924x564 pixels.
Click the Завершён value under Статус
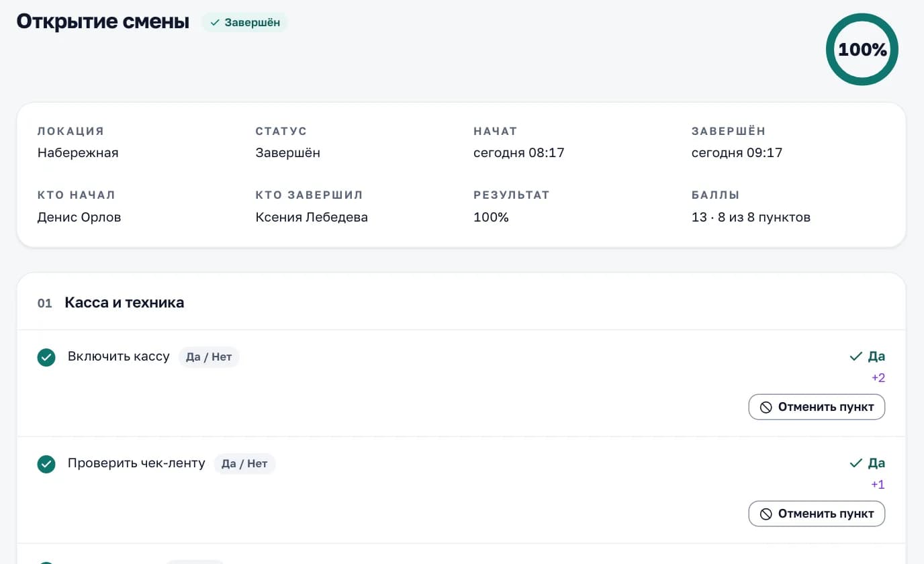tap(288, 152)
